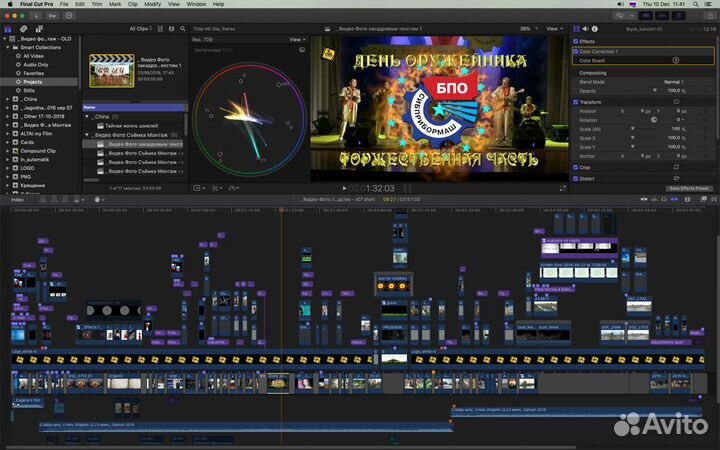Open the Libraries sidebar icon
The height and width of the screenshot is (450, 720).
click(6, 28)
